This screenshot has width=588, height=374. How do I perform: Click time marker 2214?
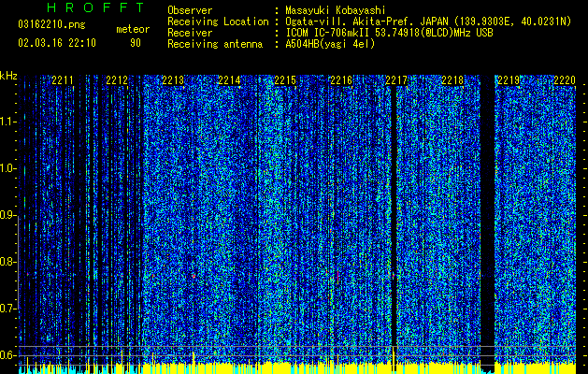[229, 80]
